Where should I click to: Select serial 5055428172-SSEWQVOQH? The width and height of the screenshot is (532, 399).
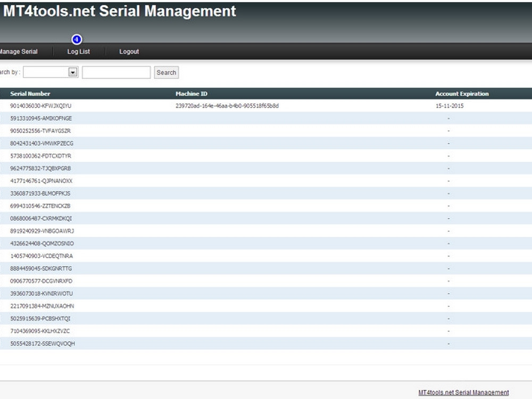[x=43, y=344]
